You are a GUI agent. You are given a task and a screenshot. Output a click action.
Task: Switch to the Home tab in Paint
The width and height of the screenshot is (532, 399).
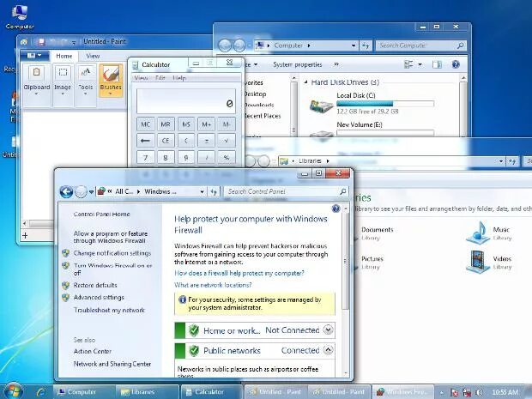coord(63,56)
